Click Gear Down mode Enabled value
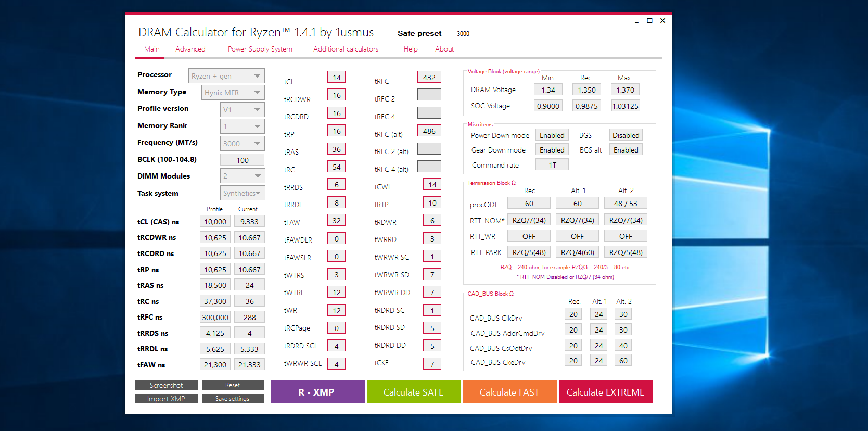The width and height of the screenshot is (868, 431). (552, 150)
